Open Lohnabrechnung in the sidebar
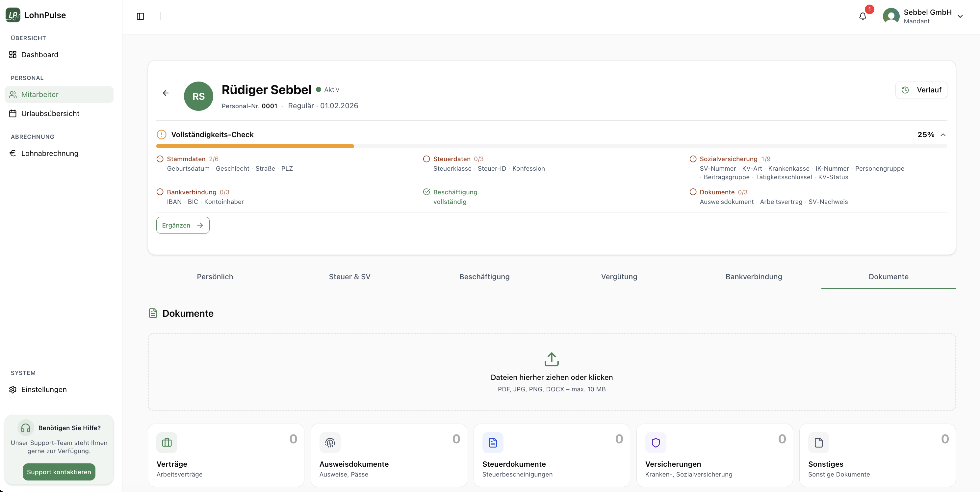The width and height of the screenshot is (980, 492). coord(49,153)
